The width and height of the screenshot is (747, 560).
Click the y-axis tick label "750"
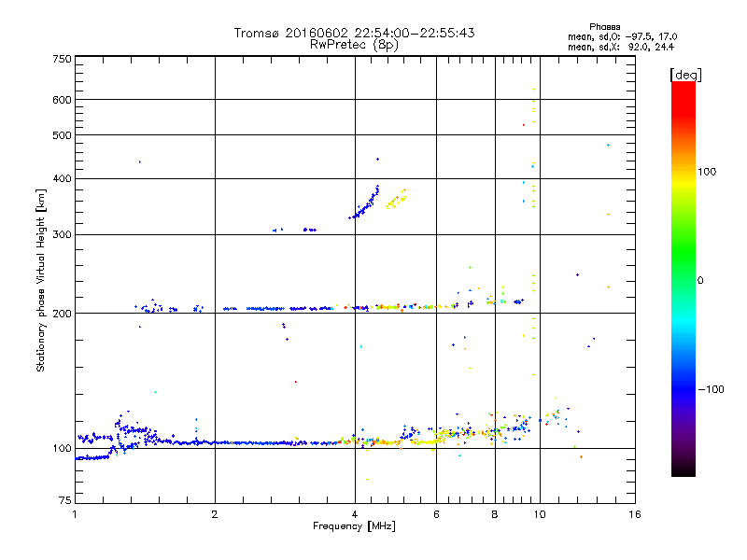pyautogui.click(x=63, y=59)
